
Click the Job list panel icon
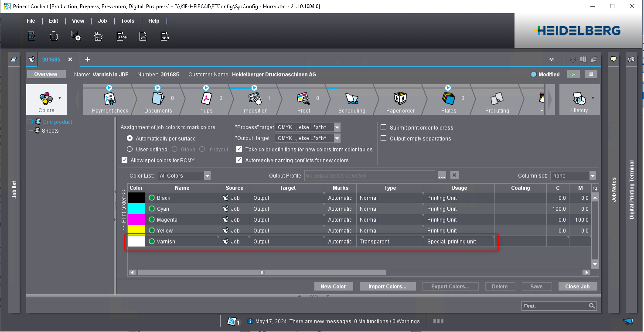(14, 59)
